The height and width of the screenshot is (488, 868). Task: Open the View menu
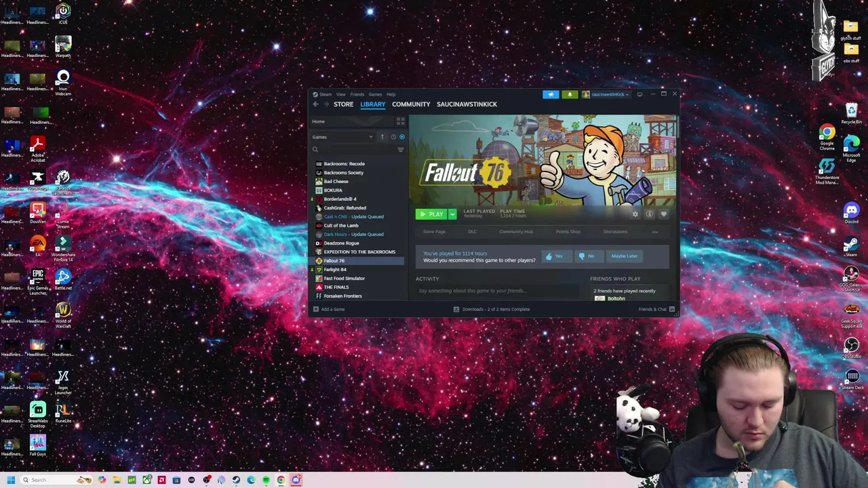pos(341,94)
